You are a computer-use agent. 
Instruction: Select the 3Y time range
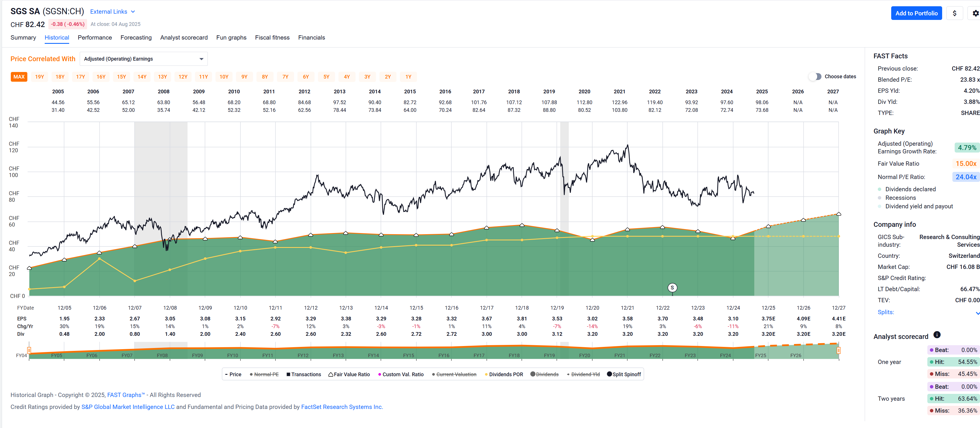pyautogui.click(x=367, y=77)
